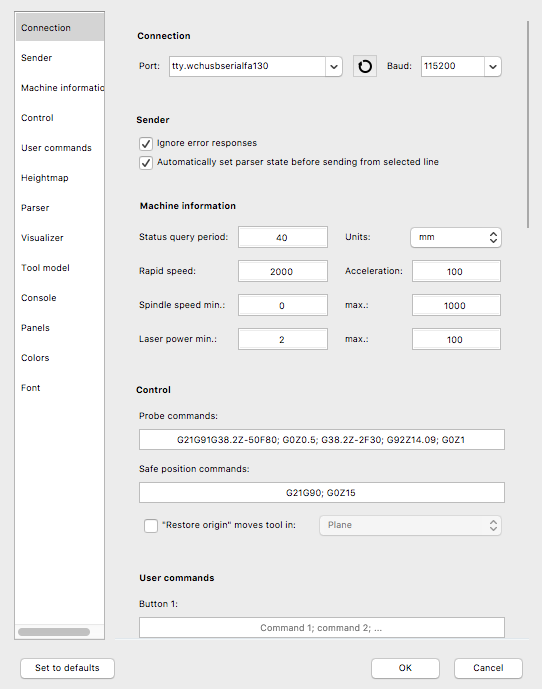
Task: Enable "Restore origin" moves tool checkbox
Action: pyautogui.click(x=151, y=526)
